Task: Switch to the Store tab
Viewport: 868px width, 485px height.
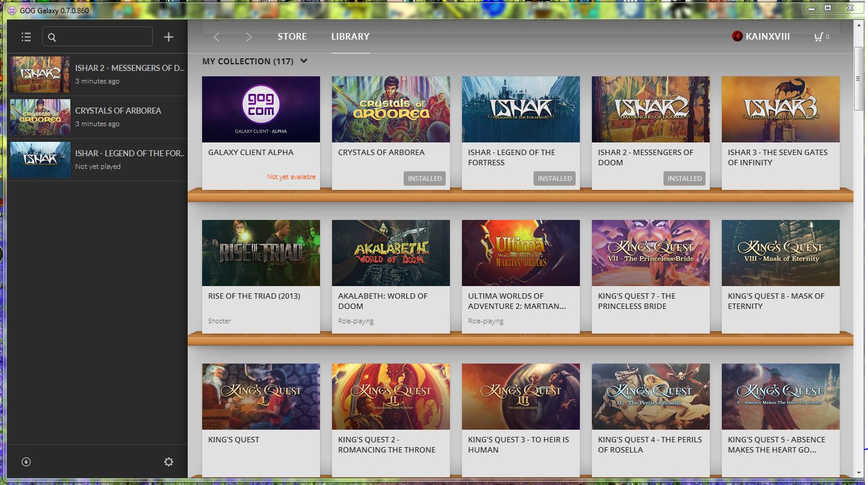Action: click(292, 37)
